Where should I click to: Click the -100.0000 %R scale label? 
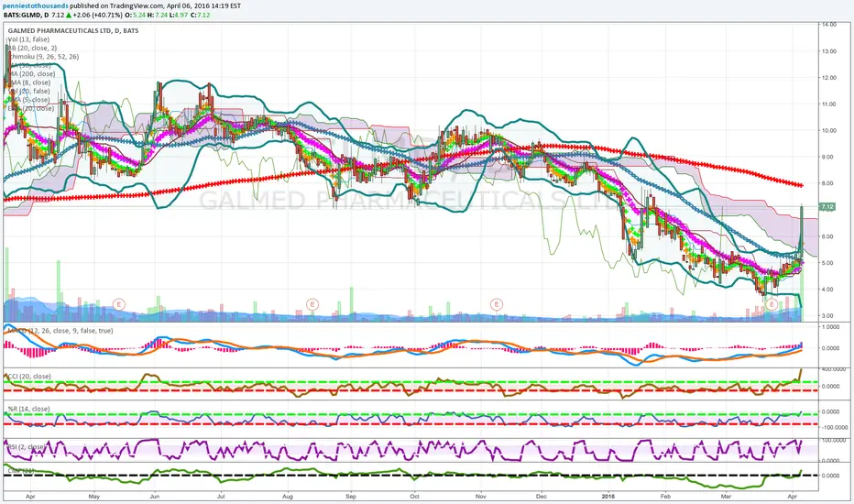(834, 428)
